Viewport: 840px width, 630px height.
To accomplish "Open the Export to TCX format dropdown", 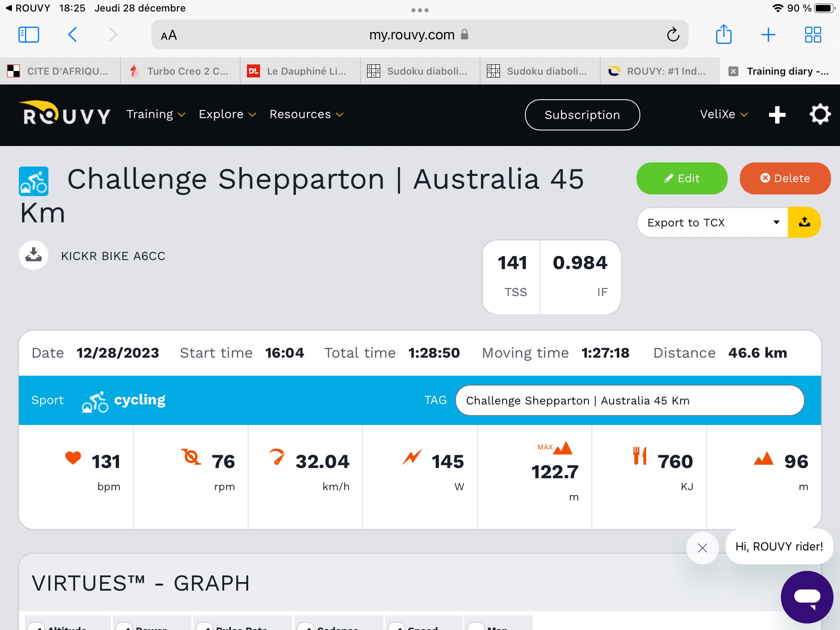I will 712,222.
